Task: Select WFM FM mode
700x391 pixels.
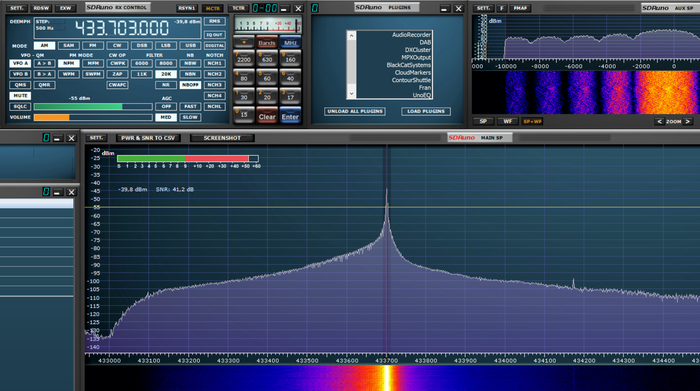Action: tap(68, 74)
